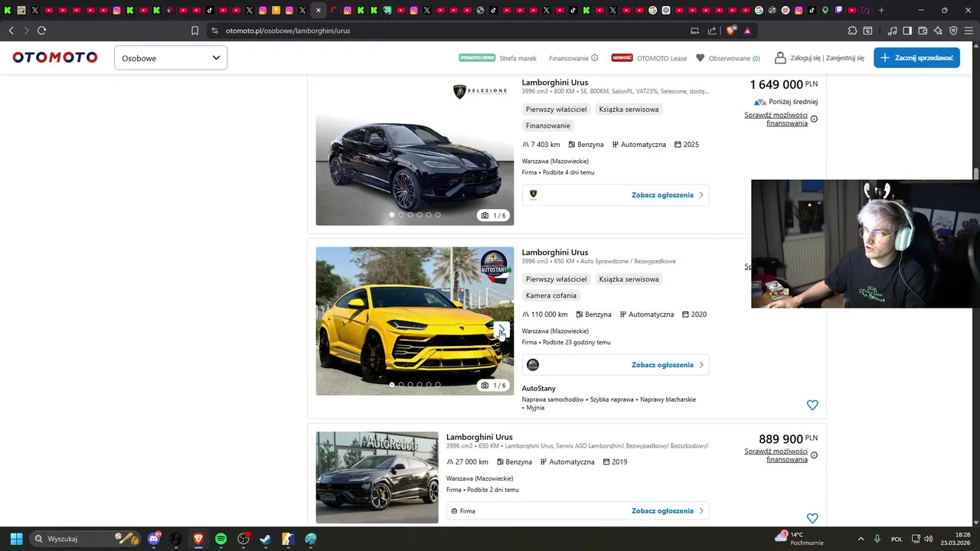The width and height of the screenshot is (980, 551).
Task: Click Zaloguj się | Zarejestruj się
Action: pyautogui.click(x=819, y=58)
